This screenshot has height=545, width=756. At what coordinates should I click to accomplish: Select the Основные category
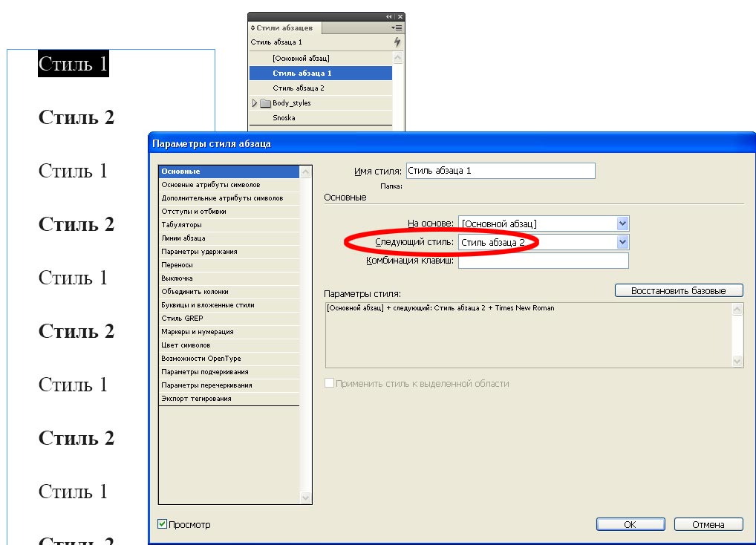point(229,171)
